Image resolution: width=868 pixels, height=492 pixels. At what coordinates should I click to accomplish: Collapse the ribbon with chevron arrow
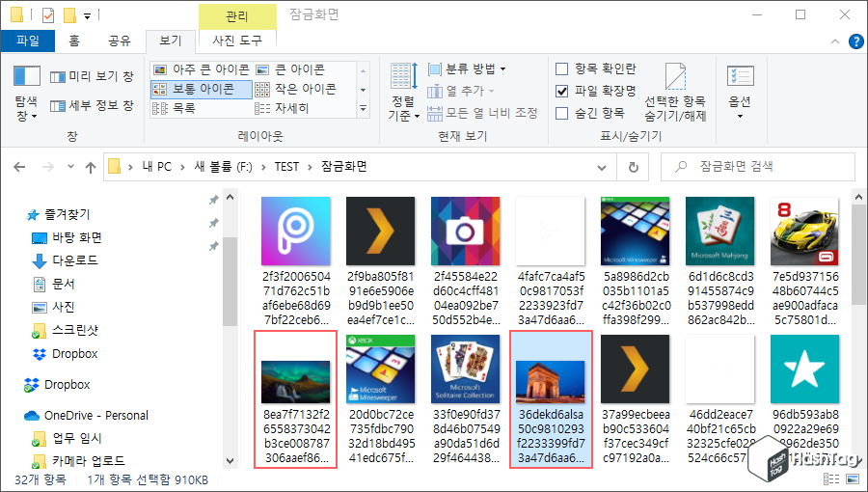835,41
